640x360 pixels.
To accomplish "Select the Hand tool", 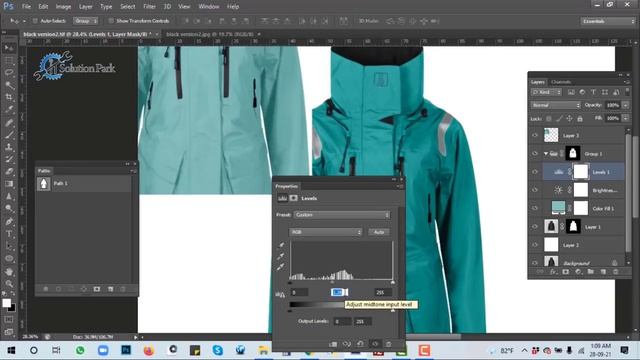I will click(9, 271).
